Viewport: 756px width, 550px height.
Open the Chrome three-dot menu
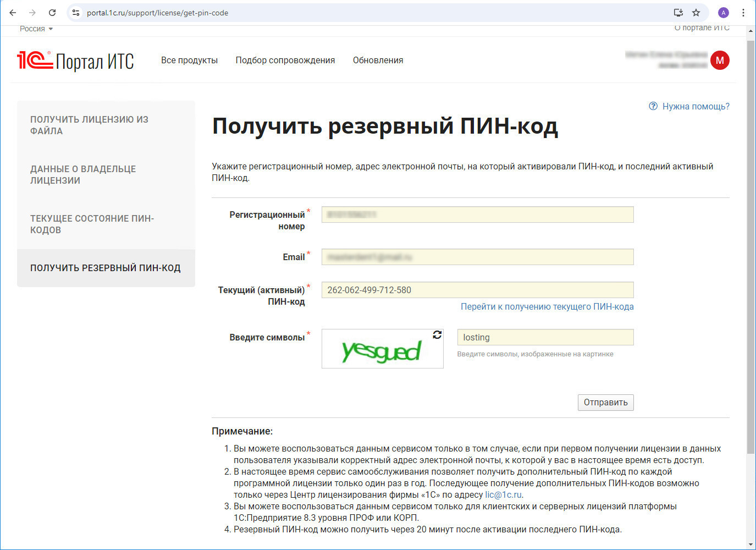click(743, 13)
